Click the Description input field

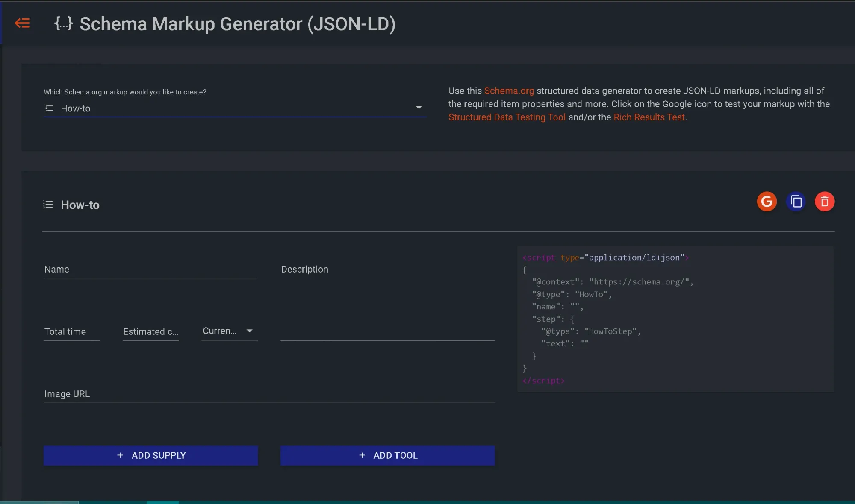click(x=385, y=299)
